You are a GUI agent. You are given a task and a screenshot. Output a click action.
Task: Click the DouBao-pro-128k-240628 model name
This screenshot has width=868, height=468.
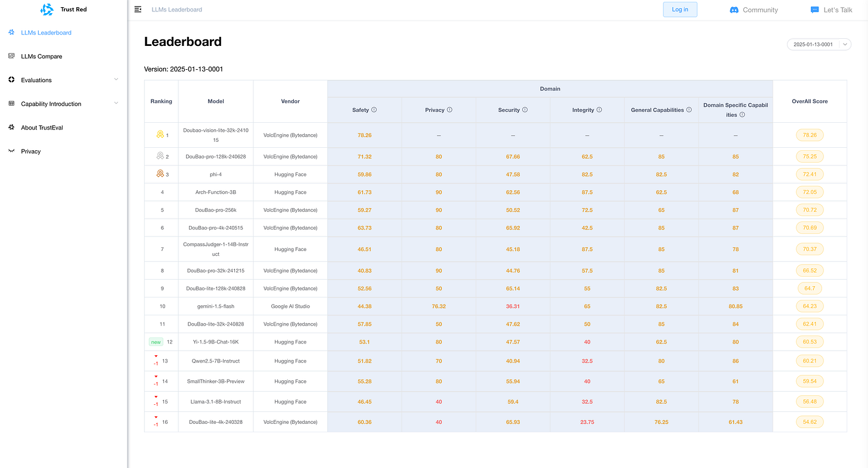[x=216, y=157]
